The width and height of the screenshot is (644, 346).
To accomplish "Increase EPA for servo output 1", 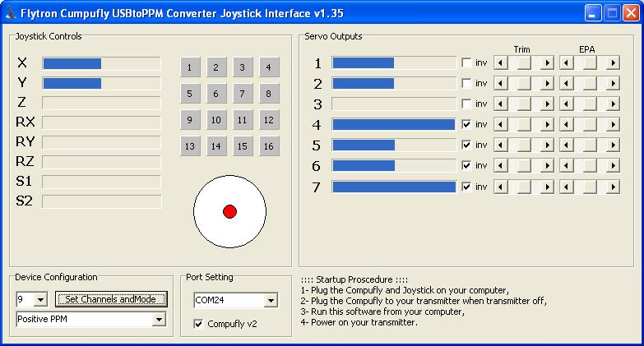I will pyautogui.click(x=613, y=62).
